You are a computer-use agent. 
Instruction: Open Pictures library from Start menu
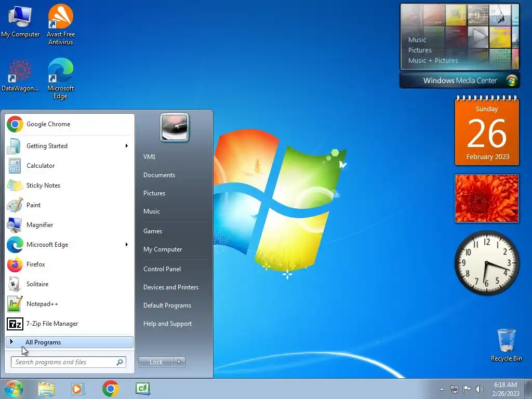(154, 193)
